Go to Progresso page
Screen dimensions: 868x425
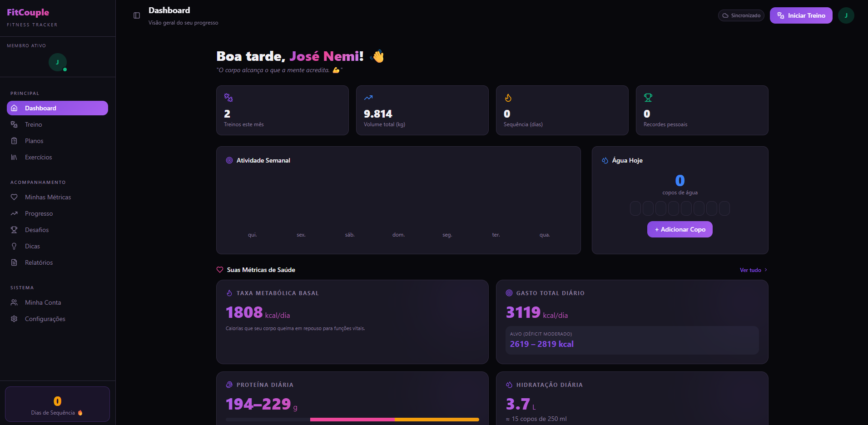pyautogui.click(x=57, y=213)
